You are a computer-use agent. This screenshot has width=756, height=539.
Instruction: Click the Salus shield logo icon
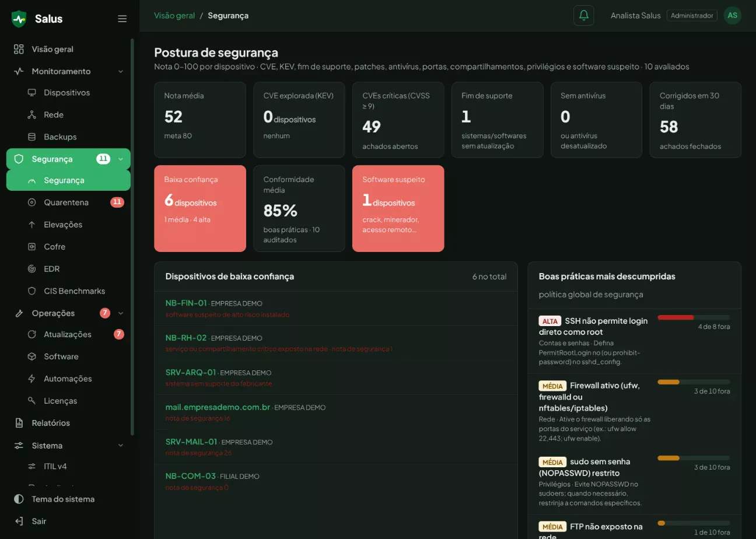pos(19,19)
